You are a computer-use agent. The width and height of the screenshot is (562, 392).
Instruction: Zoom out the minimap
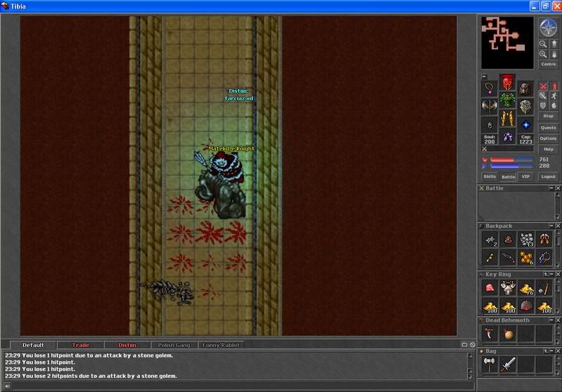pyautogui.click(x=544, y=44)
